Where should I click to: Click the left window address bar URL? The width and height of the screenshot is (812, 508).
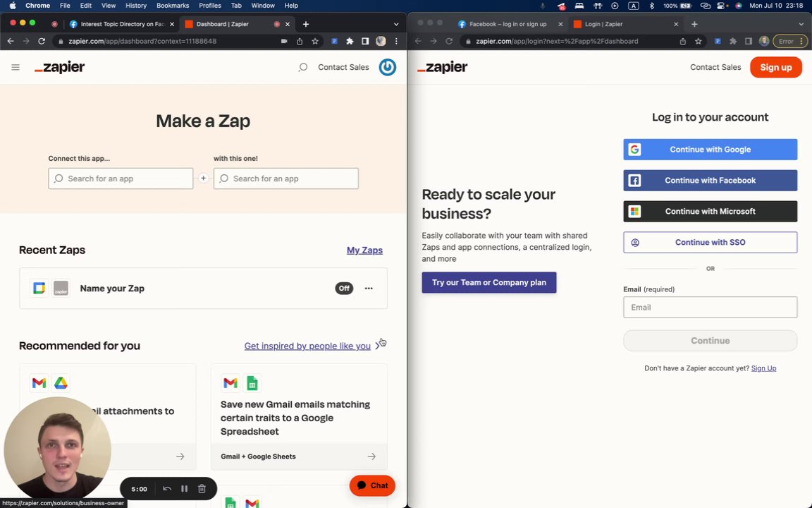pyautogui.click(x=142, y=41)
